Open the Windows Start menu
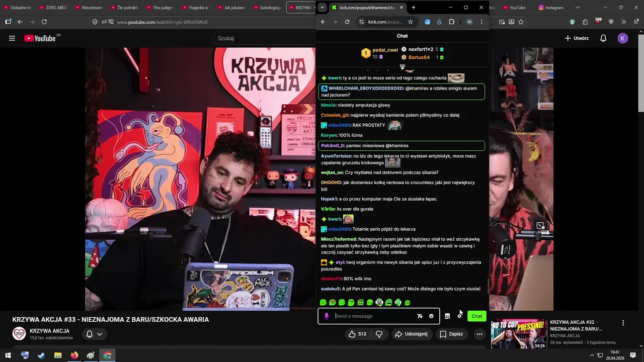The width and height of the screenshot is (644, 362). [8, 355]
